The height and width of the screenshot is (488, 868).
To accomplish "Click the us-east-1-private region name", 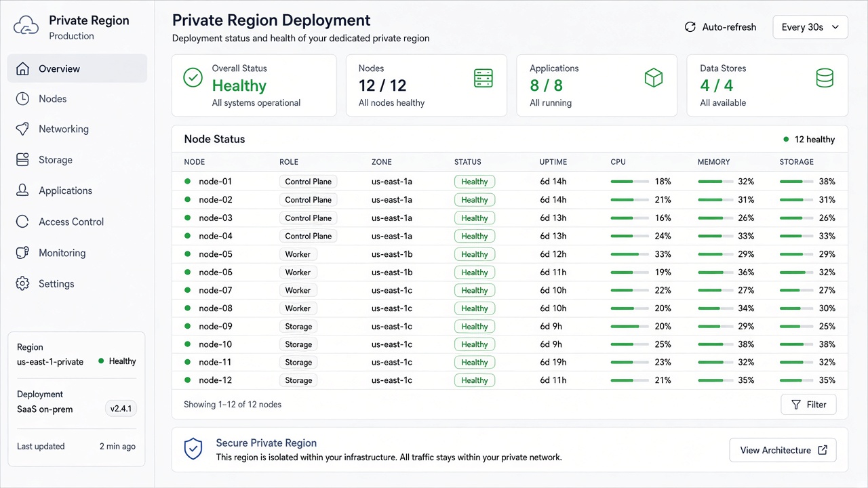I will [50, 362].
